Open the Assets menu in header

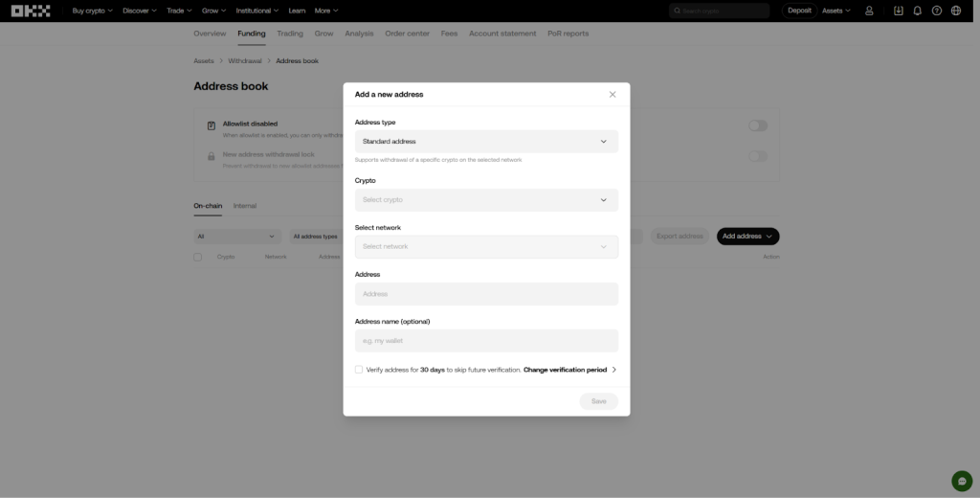[836, 11]
